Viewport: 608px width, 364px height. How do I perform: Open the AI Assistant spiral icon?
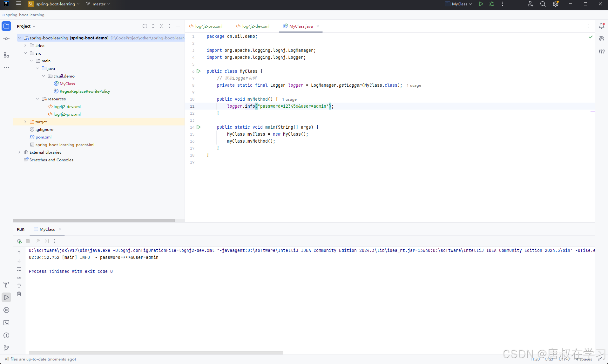pyautogui.click(x=602, y=39)
